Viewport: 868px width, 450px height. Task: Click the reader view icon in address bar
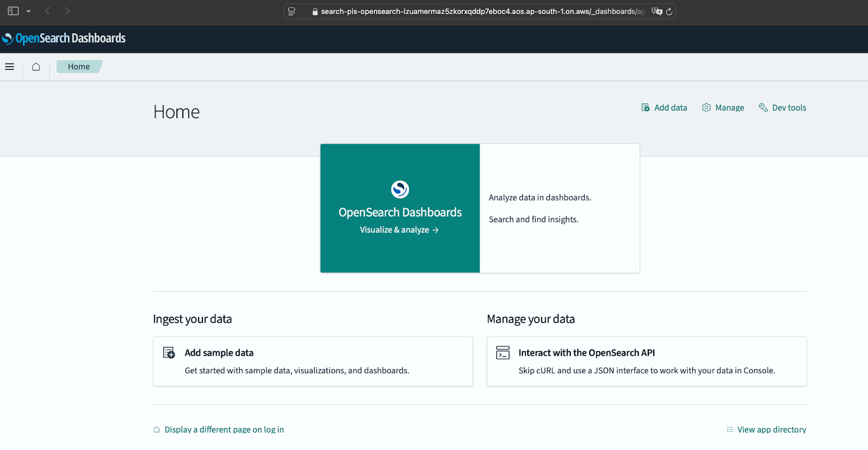coord(292,11)
